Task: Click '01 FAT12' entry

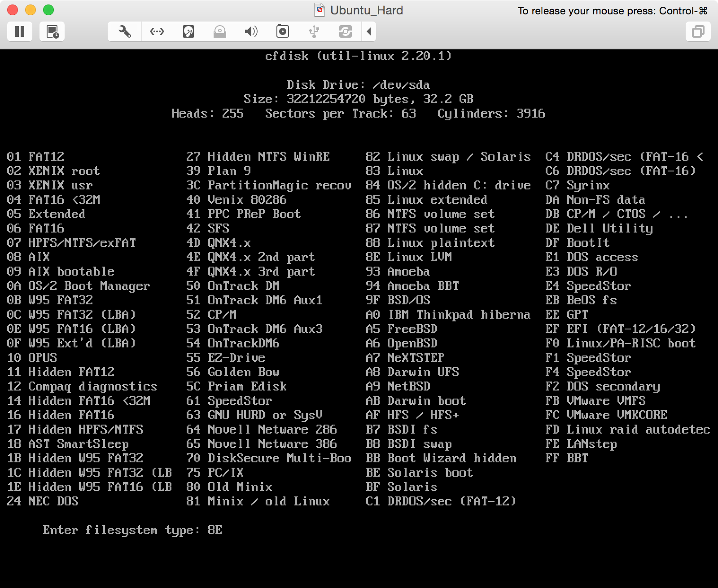Action: coord(35,157)
